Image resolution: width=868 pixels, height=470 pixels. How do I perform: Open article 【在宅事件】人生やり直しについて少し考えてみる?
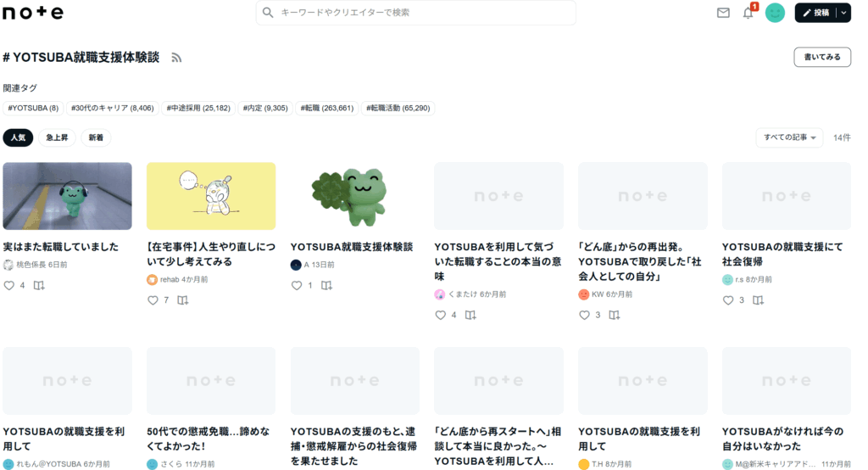pos(211,255)
